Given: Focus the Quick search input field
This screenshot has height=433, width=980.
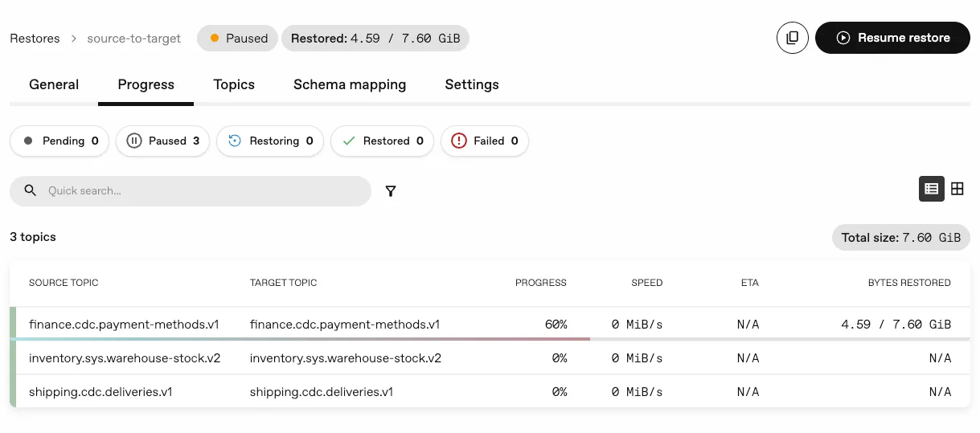Looking at the screenshot, I should tap(201, 191).
